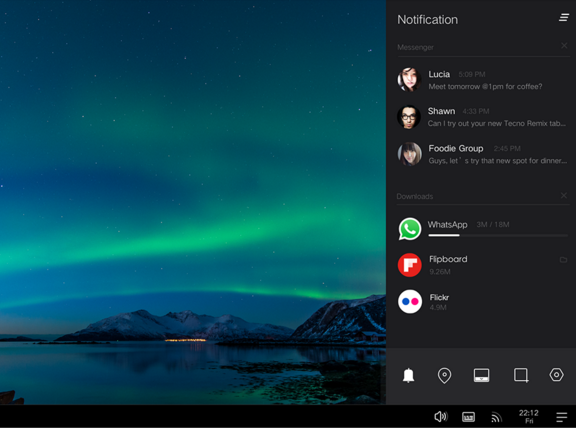Click the Wi-Fi signal icon in taskbar
Screen dimensions: 576x428
click(x=496, y=417)
